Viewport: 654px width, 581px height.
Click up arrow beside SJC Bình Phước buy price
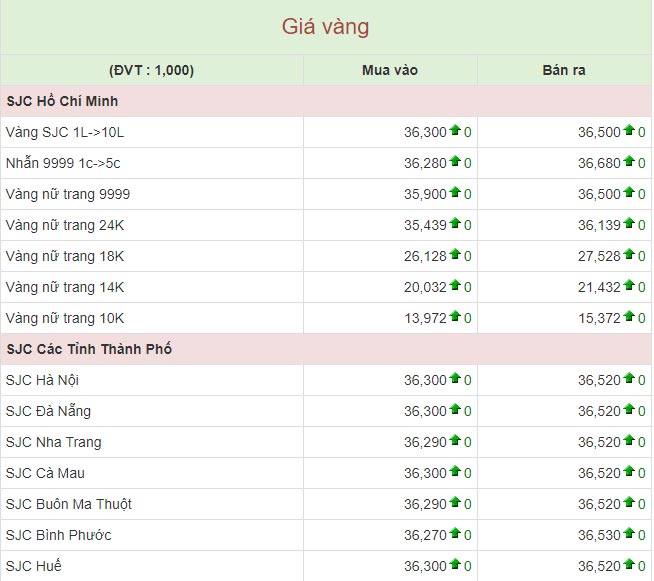click(455, 534)
